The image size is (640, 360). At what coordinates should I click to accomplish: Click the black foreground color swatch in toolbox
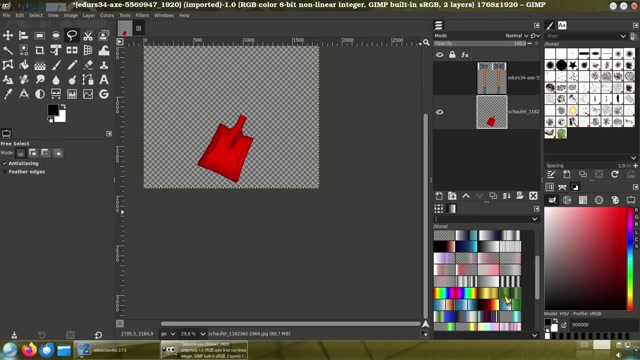click(x=53, y=110)
